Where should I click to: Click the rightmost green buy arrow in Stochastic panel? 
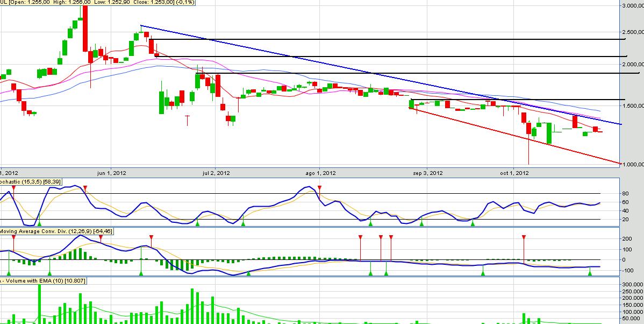(x=473, y=222)
